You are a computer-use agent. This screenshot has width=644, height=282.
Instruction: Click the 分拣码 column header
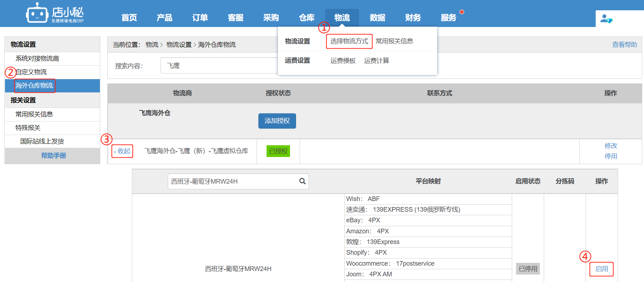pos(565,181)
